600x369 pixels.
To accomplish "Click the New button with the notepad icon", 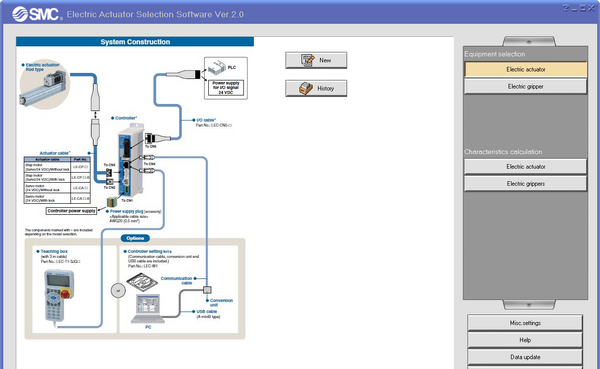I will point(316,60).
